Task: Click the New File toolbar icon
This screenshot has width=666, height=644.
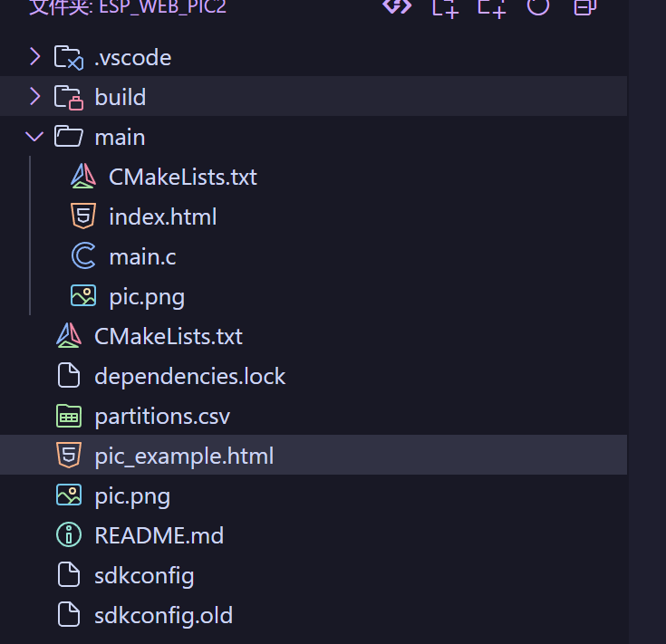Action: [x=445, y=6]
